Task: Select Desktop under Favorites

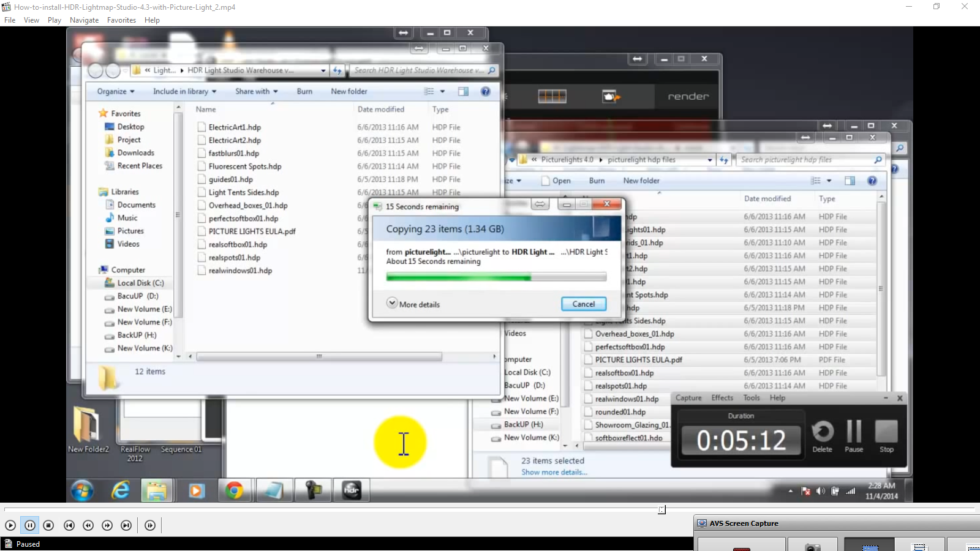Action: (130, 127)
